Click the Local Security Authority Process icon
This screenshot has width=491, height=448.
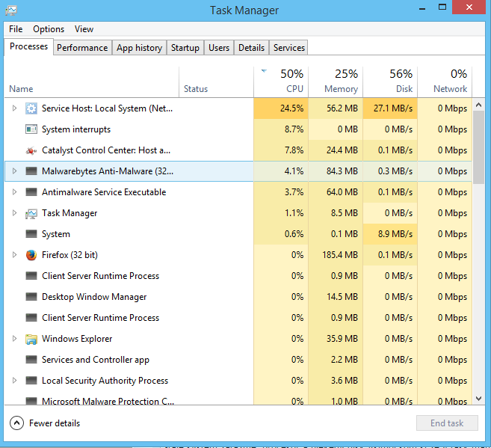tap(31, 381)
